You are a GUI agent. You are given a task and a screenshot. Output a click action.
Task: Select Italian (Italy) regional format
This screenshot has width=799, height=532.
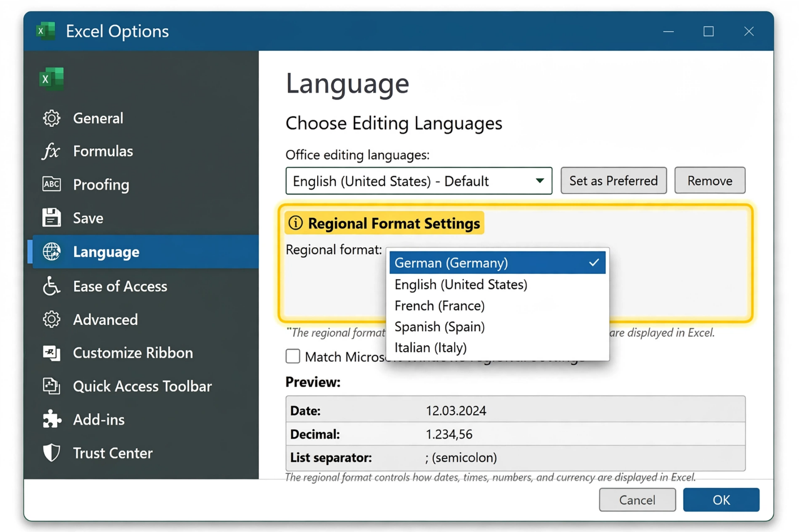click(x=497, y=347)
